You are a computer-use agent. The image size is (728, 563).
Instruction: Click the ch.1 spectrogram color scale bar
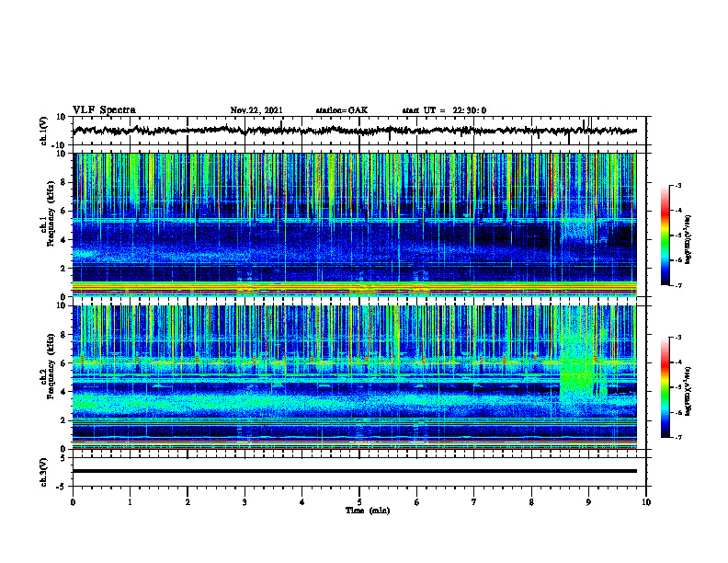665,236
